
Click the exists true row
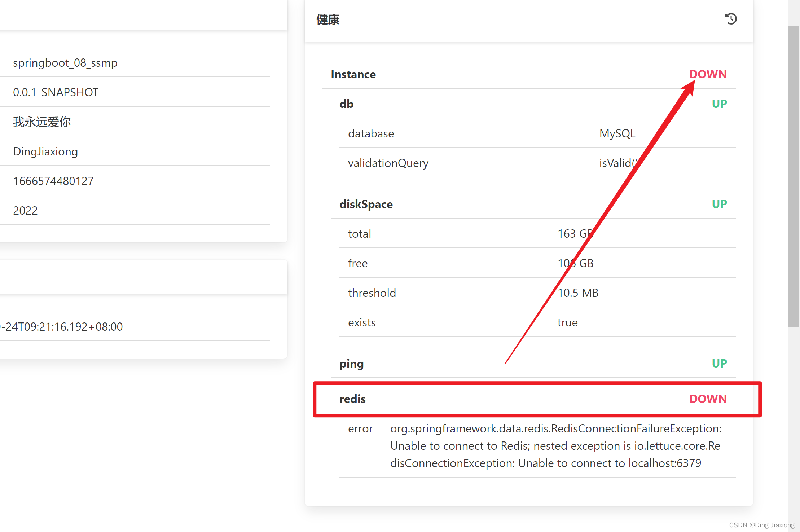(362, 322)
